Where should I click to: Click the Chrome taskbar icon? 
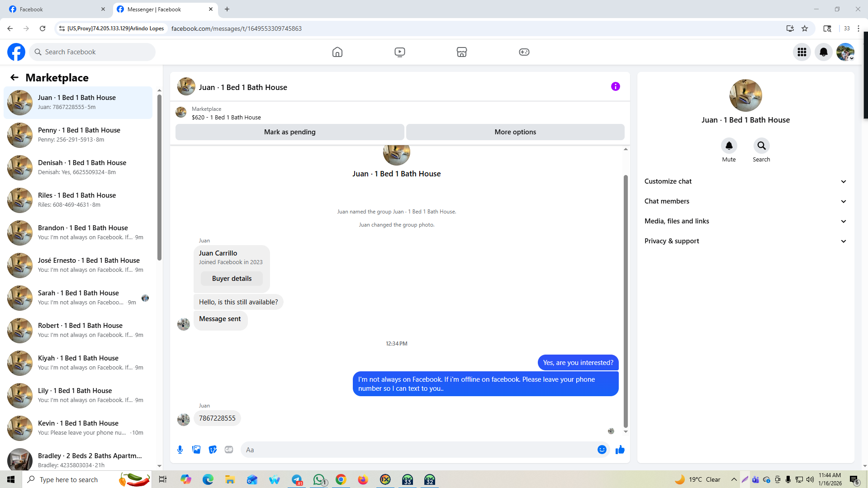pos(341,479)
